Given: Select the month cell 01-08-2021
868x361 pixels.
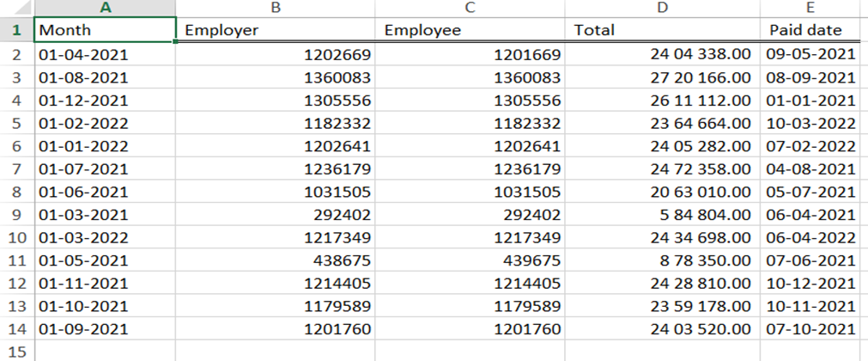Looking at the screenshot, I should pyautogui.click(x=105, y=76).
